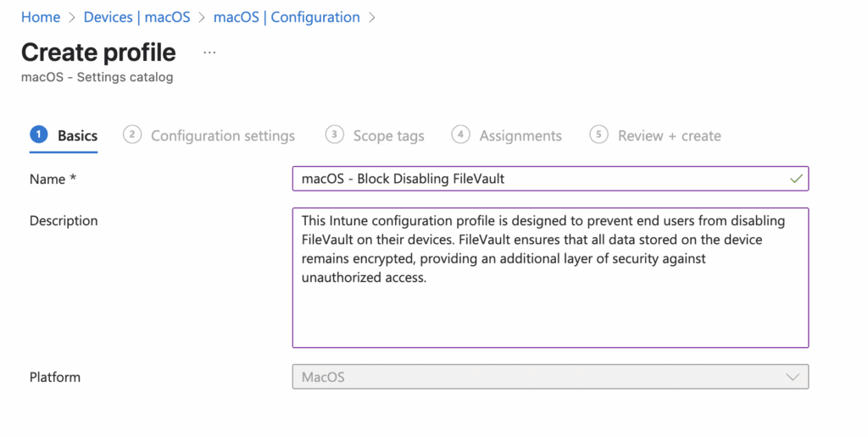Focus the Description text area
The image size is (868, 437).
550,277
